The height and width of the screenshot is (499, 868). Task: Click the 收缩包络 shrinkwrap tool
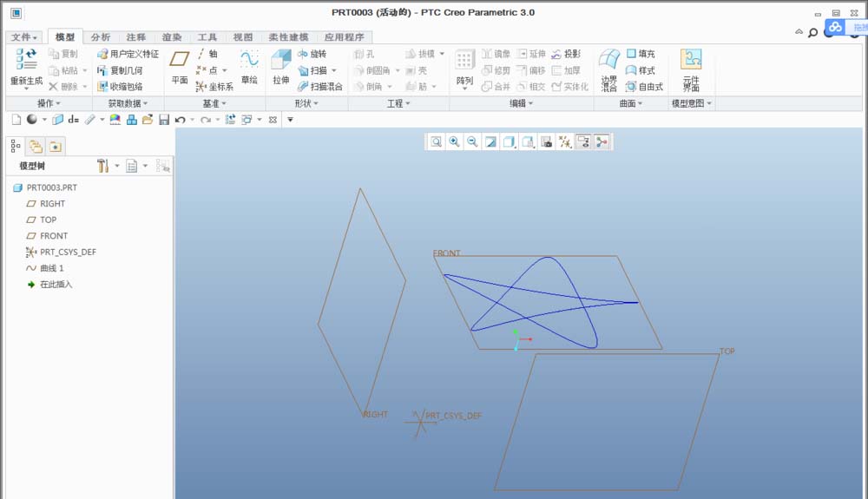(x=120, y=86)
